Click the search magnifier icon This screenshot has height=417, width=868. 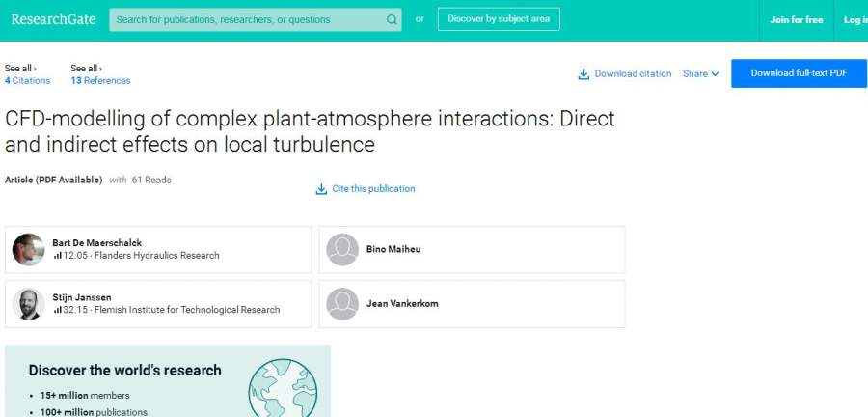tap(392, 19)
